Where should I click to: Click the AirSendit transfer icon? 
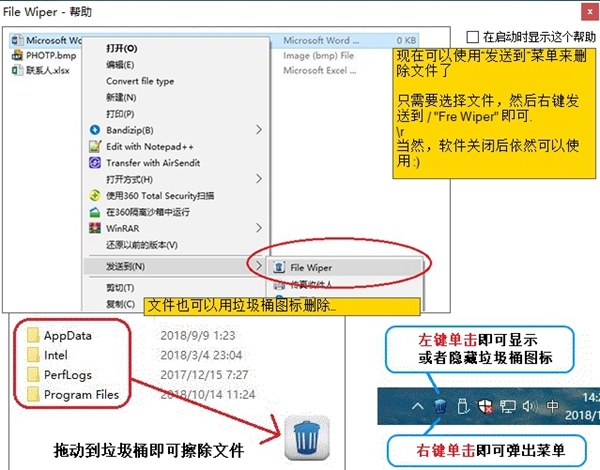(95, 163)
